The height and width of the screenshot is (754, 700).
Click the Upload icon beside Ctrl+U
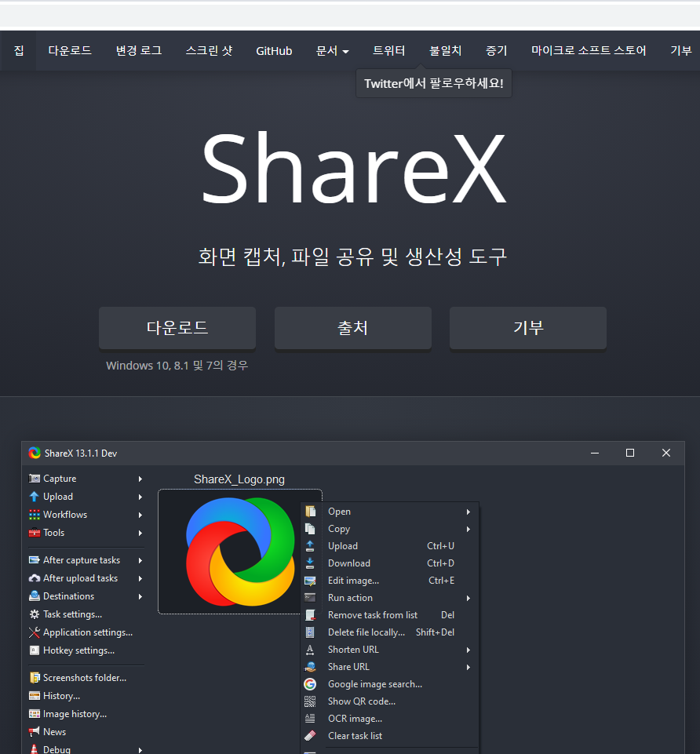(x=310, y=546)
